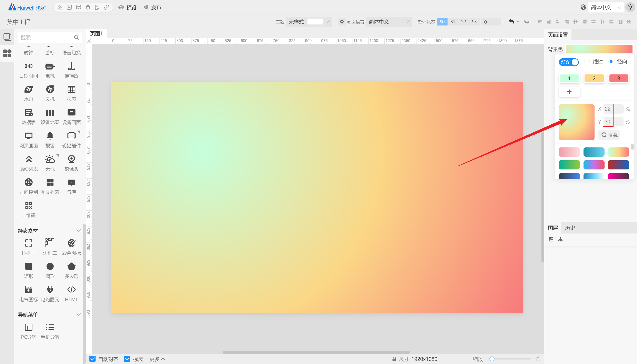Add the 摄像头 camera component
Viewport: 637px width, 364px height.
(x=71, y=163)
